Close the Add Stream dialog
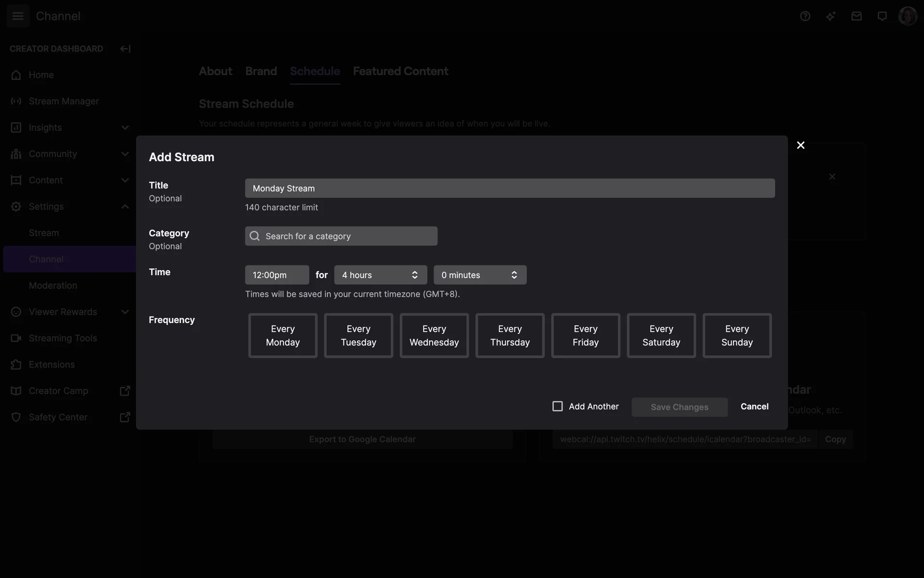This screenshot has width=924, height=578. click(800, 145)
